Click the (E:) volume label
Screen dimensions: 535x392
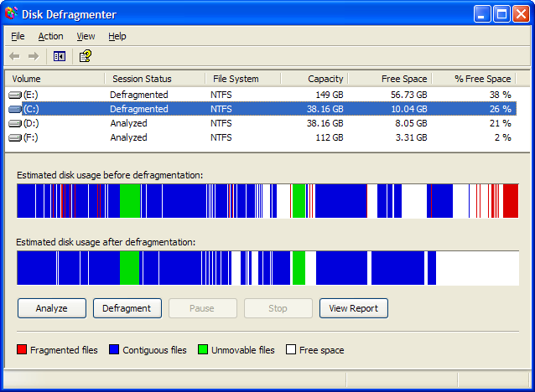pos(31,95)
